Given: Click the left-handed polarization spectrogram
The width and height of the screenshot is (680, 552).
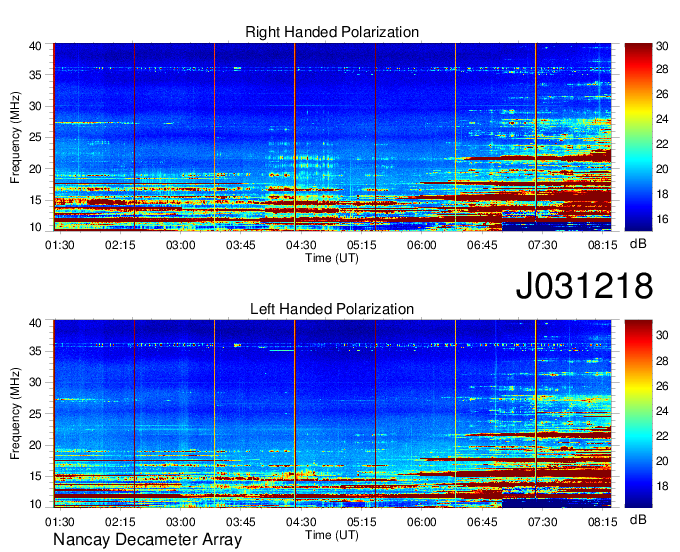Looking at the screenshot, I should tap(332, 414).
